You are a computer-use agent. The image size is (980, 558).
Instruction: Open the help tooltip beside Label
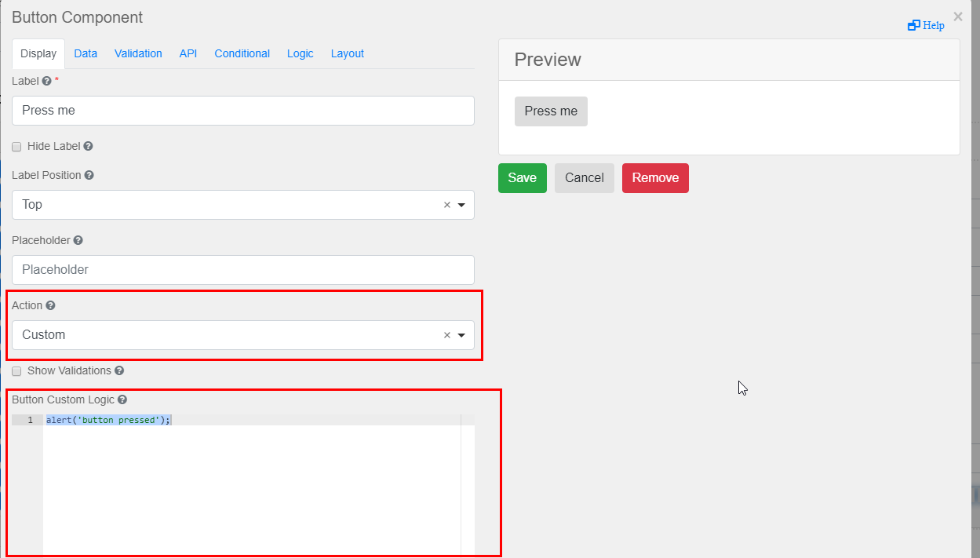(46, 81)
